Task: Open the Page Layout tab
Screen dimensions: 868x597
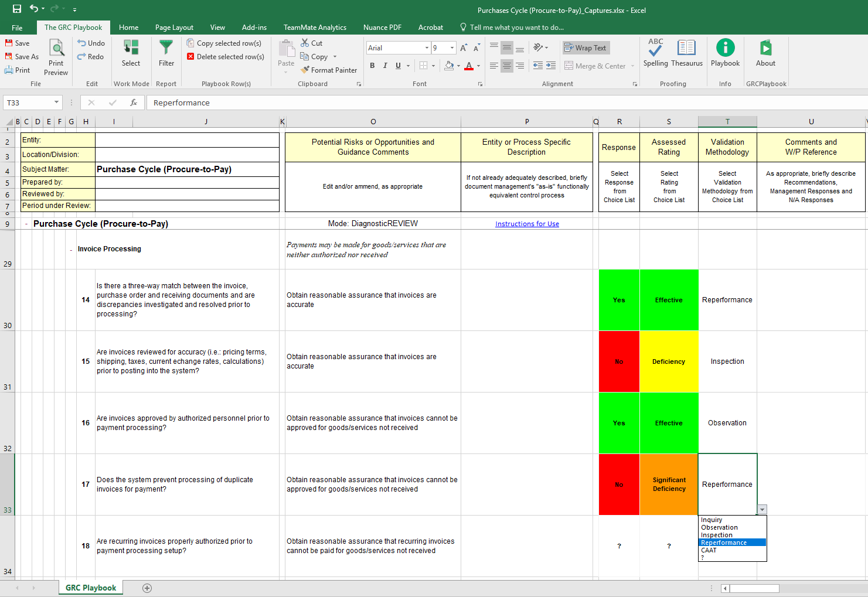Action: pyautogui.click(x=174, y=28)
